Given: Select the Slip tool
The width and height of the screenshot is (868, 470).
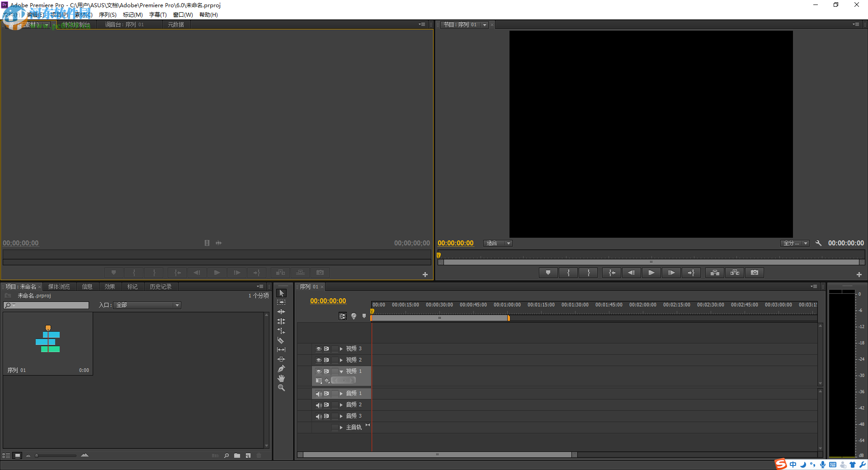Looking at the screenshot, I should (281, 350).
